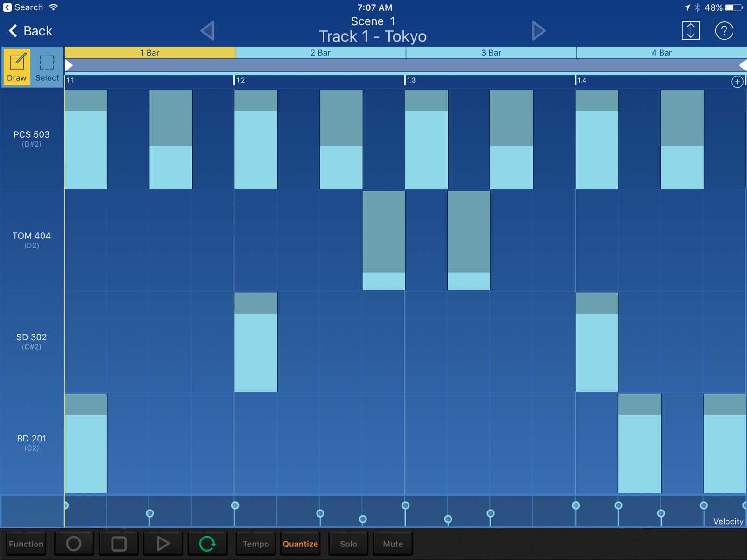Toggle vertical zoom arrows icon
This screenshot has width=747, height=560.
click(x=691, y=31)
